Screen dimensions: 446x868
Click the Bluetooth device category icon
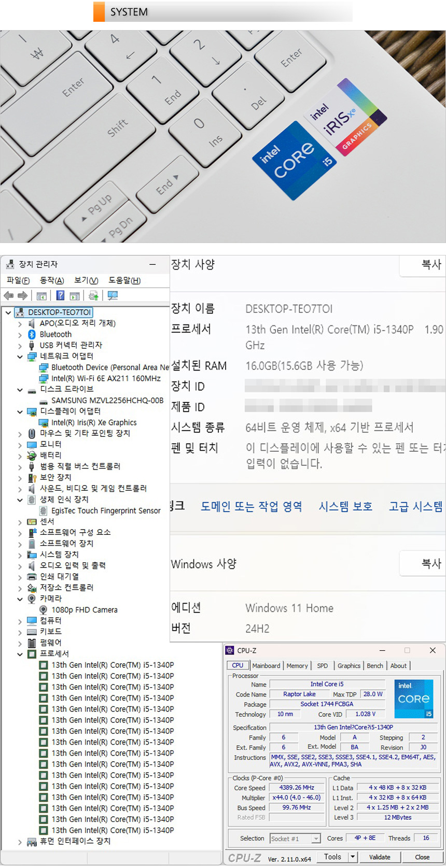coord(32,334)
